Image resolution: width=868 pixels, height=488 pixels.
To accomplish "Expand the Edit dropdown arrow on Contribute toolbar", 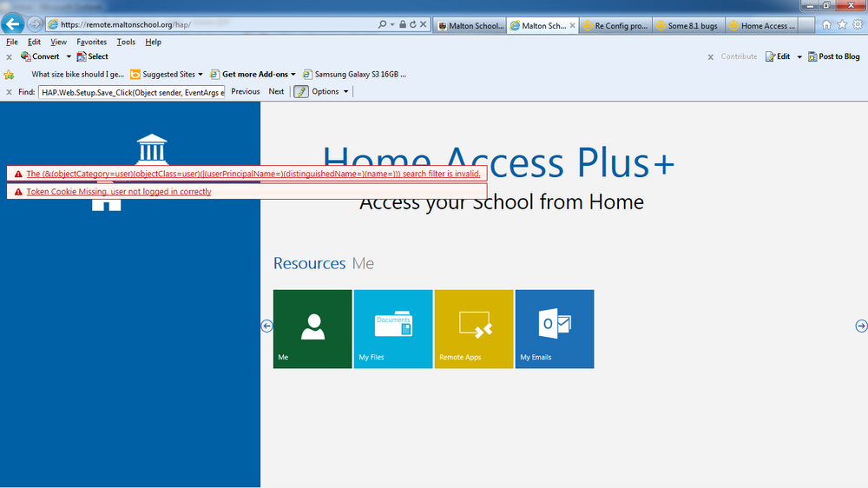I will pos(799,56).
